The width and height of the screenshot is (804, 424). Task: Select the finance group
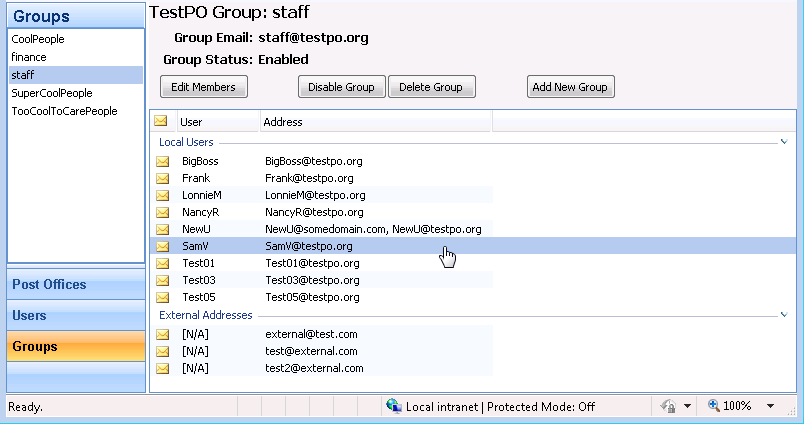tap(76, 57)
